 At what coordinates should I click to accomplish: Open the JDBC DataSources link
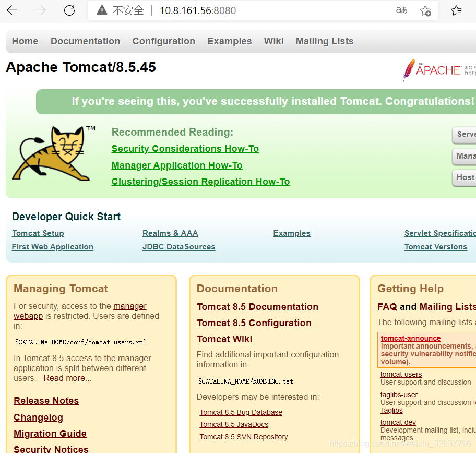[179, 247]
